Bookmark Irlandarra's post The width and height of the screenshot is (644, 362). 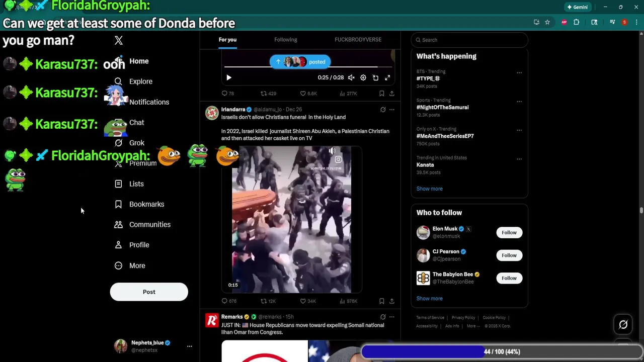(x=382, y=301)
